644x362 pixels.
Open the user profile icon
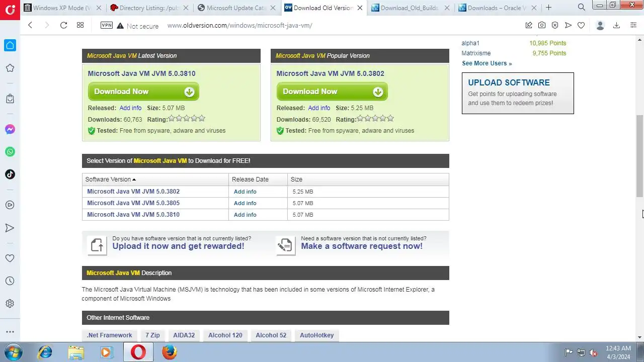coord(600,25)
